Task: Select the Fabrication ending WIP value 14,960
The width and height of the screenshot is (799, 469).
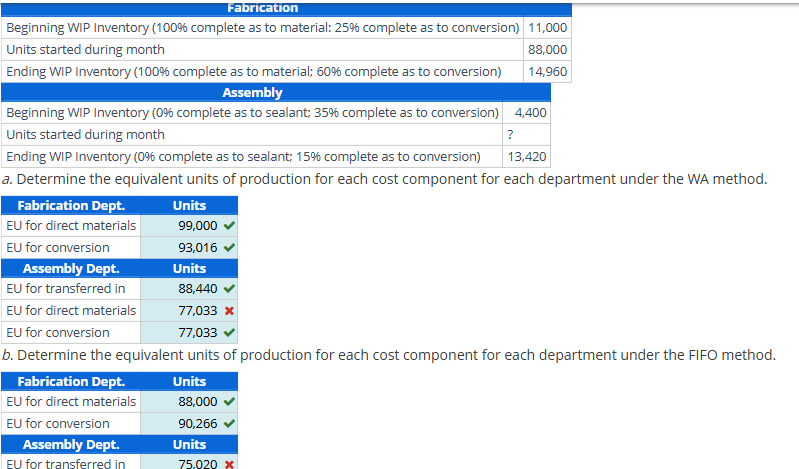Action: click(x=547, y=71)
